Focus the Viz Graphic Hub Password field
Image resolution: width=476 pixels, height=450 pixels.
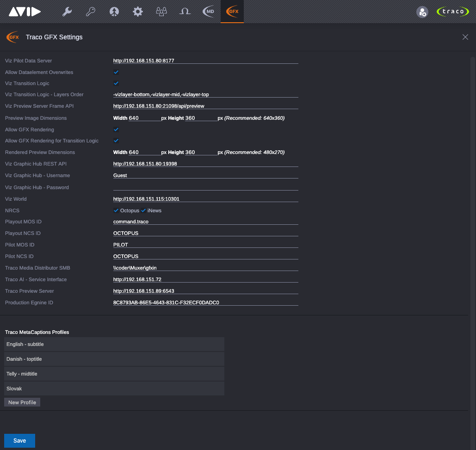[205, 187]
